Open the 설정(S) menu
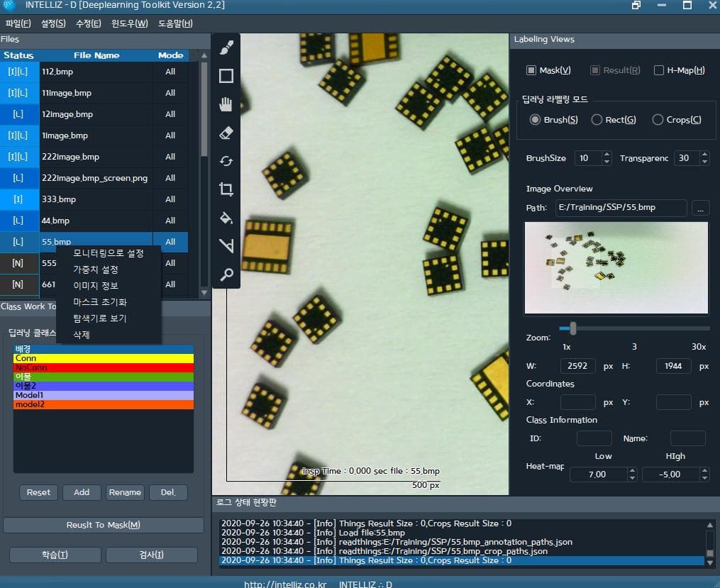Viewport: 720px width, 588px height. [x=53, y=23]
